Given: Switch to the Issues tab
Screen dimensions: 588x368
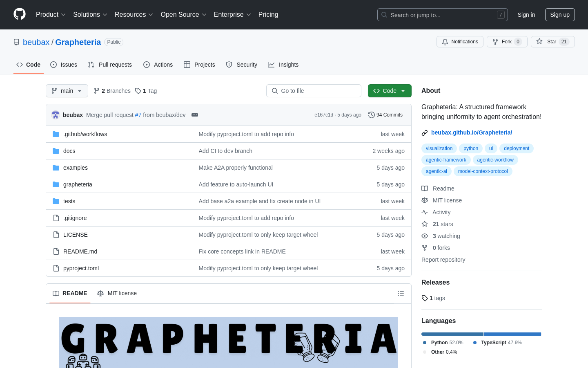Looking at the screenshot, I should coord(64,65).
